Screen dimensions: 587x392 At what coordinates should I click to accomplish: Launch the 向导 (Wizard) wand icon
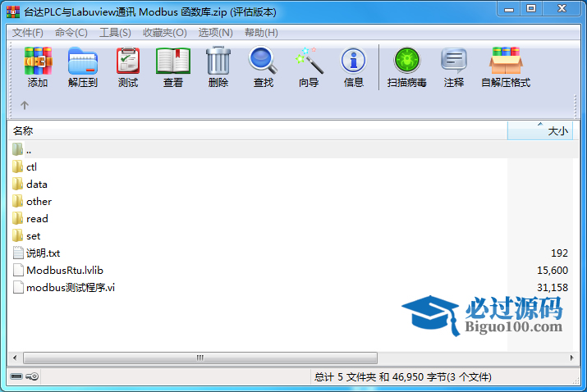click(309, 61)
